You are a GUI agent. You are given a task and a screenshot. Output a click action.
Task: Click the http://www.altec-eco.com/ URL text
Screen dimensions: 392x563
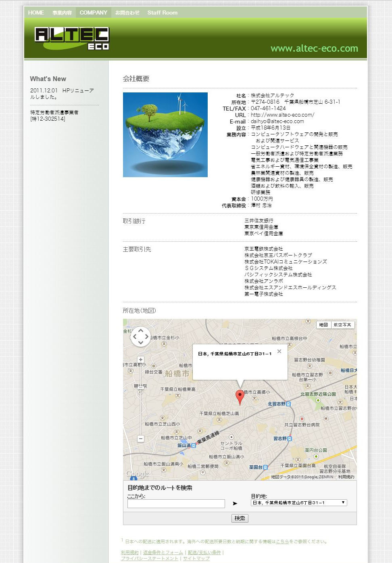282,115
